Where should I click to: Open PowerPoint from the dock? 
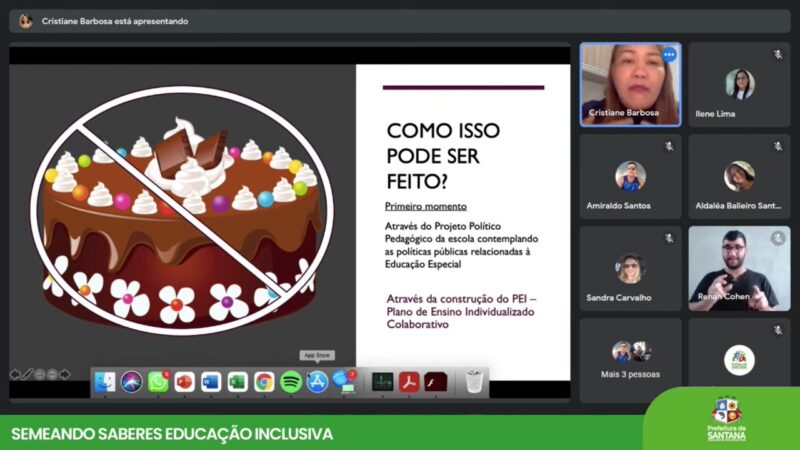point(185,382)
